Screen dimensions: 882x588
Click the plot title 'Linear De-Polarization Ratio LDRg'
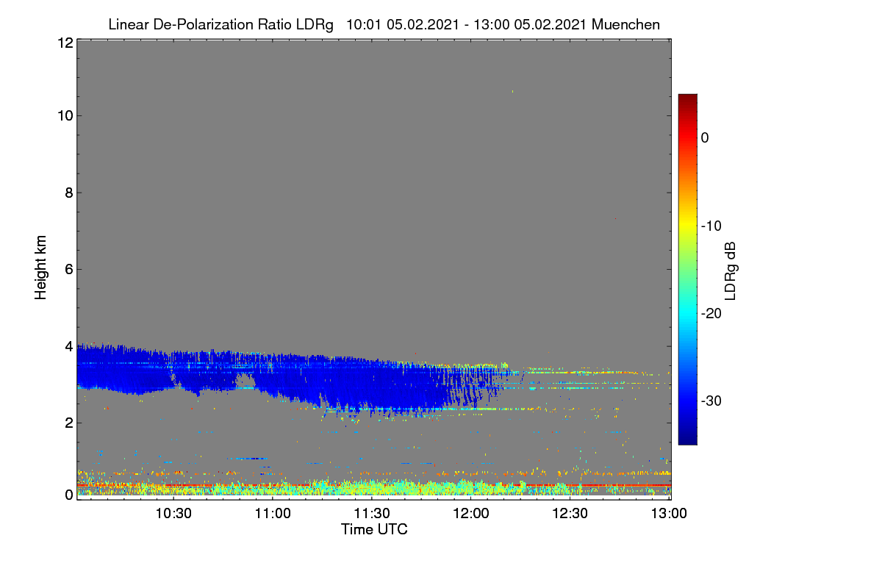(220, 25)
